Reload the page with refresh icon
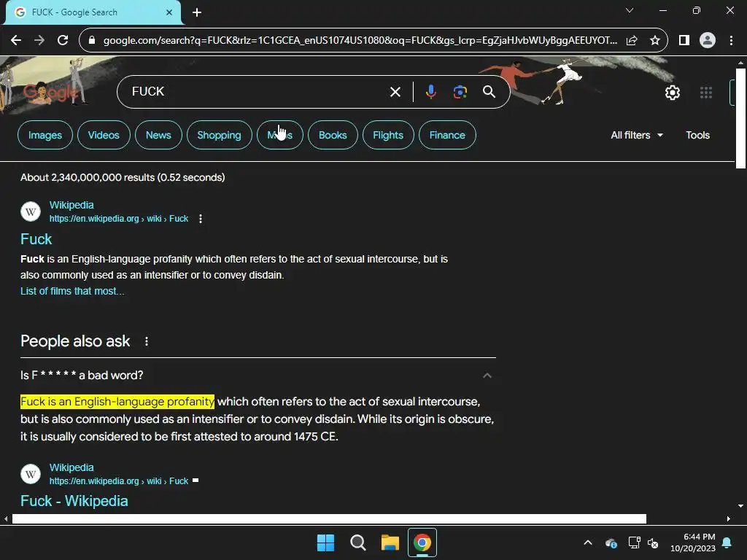 63,41
